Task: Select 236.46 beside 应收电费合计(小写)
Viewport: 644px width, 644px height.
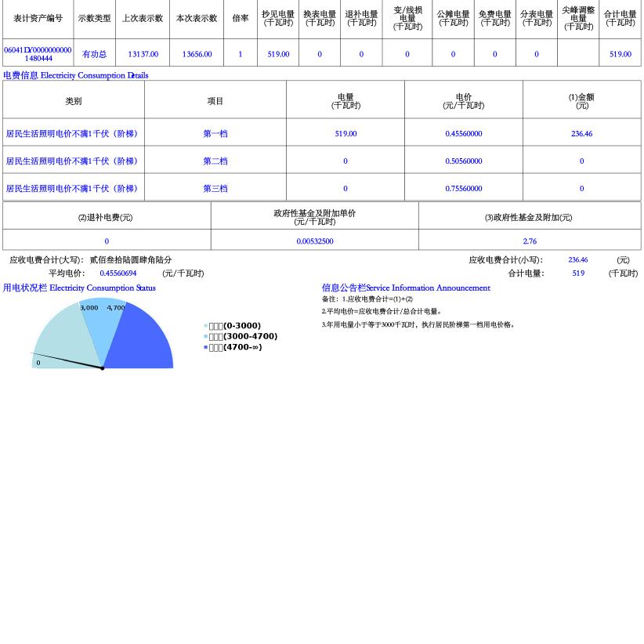Action: pos(578,260)
